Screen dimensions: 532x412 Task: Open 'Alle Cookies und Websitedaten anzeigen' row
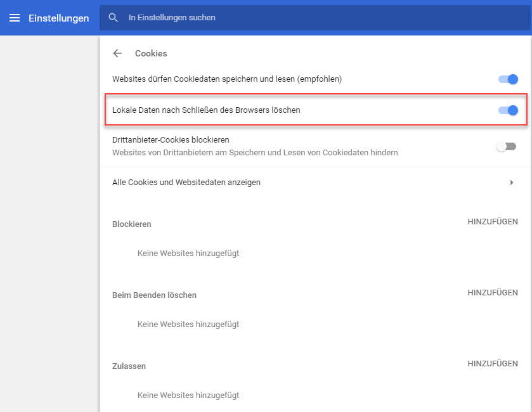186,183
